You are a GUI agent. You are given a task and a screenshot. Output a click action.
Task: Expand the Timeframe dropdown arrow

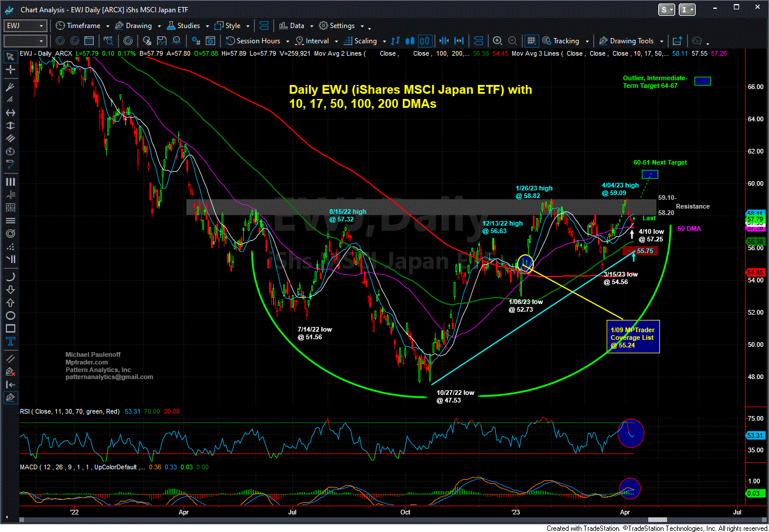pyautogui.click(x=108, y=26)
